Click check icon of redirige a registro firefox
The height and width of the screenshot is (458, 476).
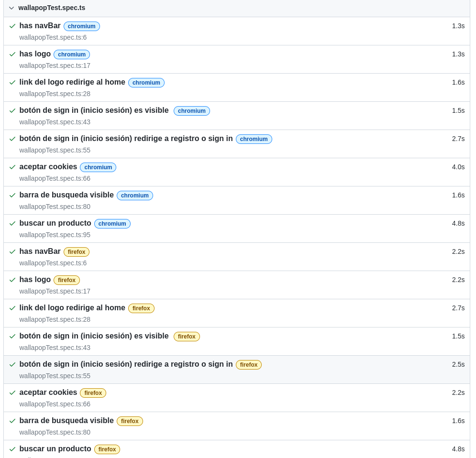(12, 365)
